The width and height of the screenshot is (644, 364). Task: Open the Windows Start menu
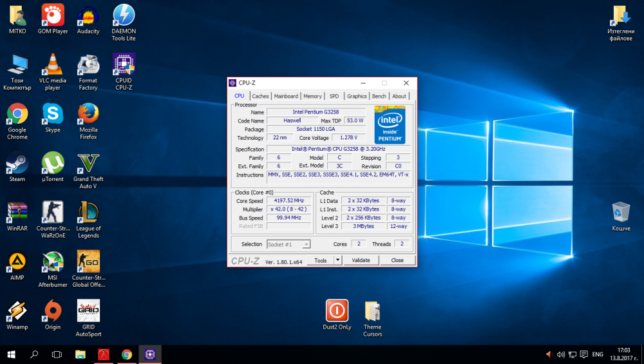click(11, 354)
